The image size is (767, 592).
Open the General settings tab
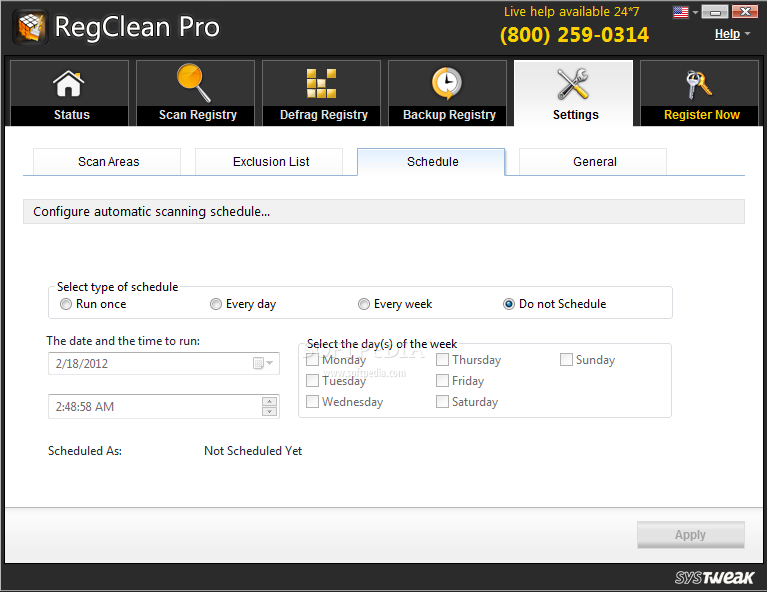[593, 161]
